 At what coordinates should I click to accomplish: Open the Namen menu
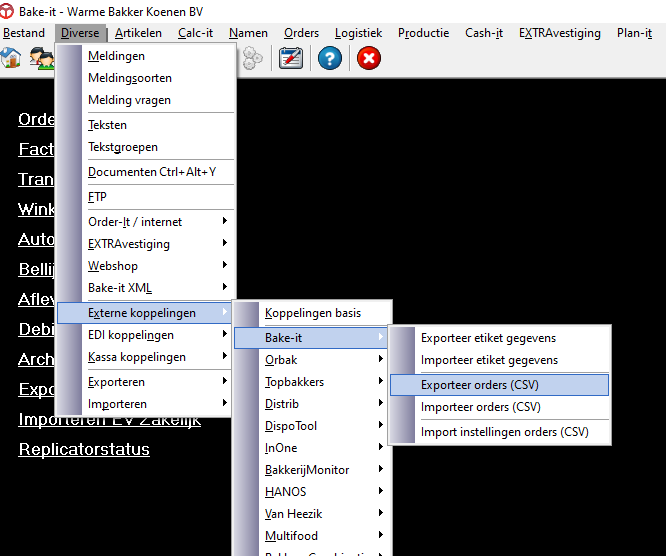(x=248, y=33)
